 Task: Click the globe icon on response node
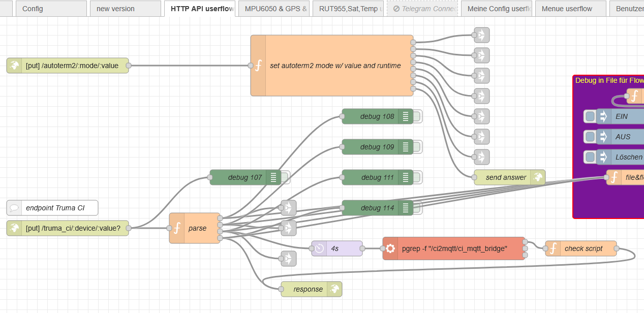(x=334, y=289)
